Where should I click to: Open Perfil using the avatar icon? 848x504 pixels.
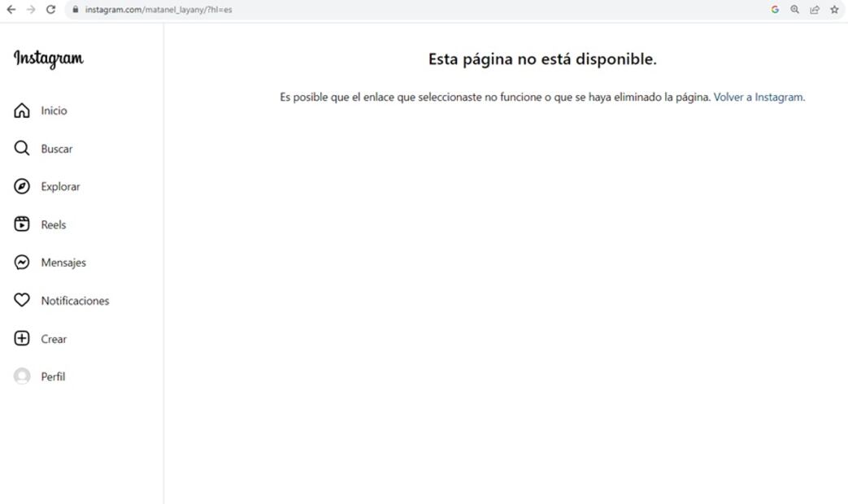21,376
